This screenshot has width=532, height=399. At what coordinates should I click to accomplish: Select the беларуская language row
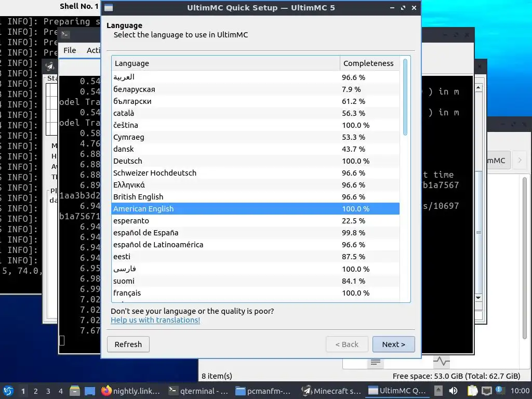[256, 89]
